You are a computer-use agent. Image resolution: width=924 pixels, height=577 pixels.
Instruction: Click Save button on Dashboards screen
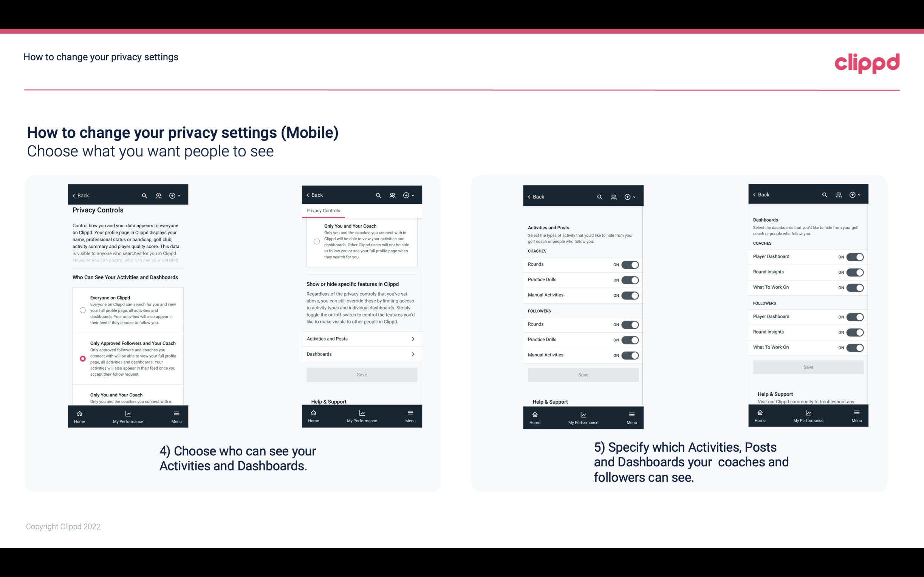[x=808, y=367]
